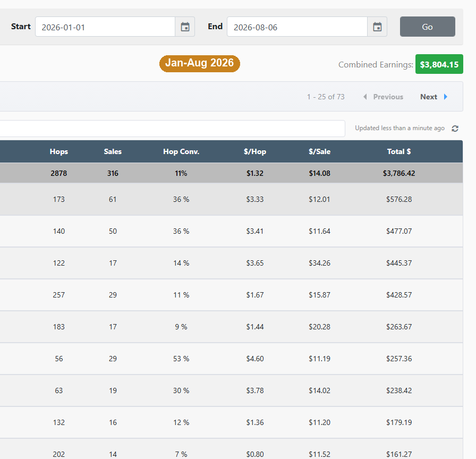Click the $/Sale cell showing $20.28
The image size is (476, 459).
tap(320, 327)
